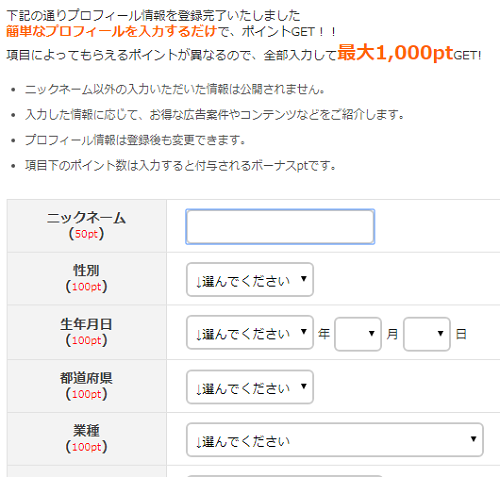Open the birth day dropdown
The width and height of the screenshot is (500, 477).
(x=427, y=334)
